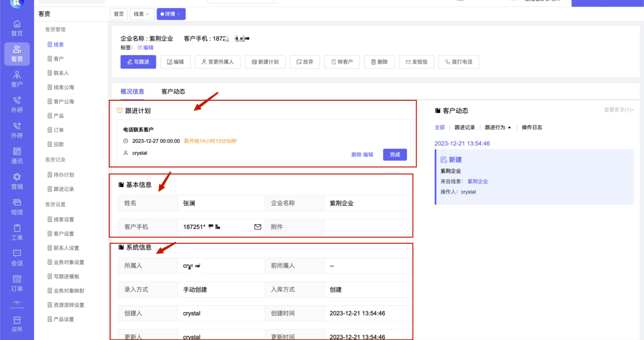Click the 写跟进 button
Viewport: 644px width, 340px height.
[138, 62]
